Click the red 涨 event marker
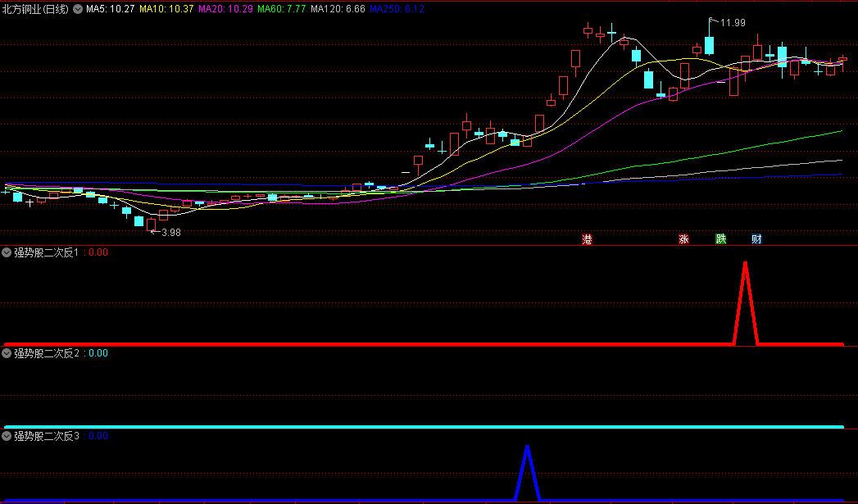 coord(683,239)
